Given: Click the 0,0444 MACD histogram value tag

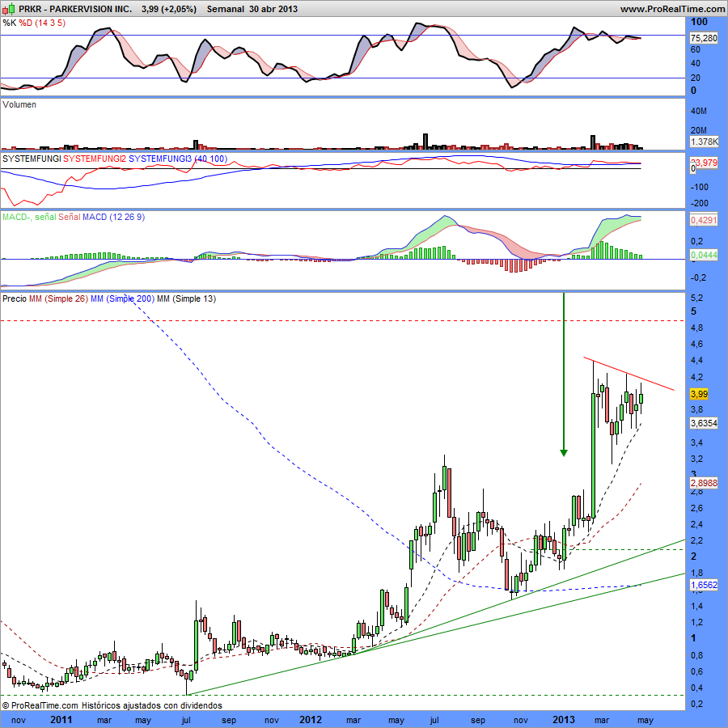Looking at the screenshot, I should 704,255.
